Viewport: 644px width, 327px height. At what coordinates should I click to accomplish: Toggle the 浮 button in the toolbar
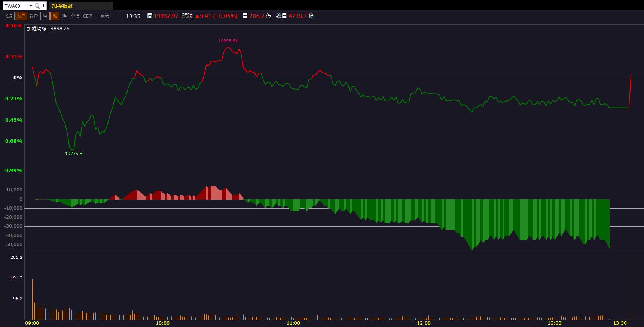[x=64, y=16]
